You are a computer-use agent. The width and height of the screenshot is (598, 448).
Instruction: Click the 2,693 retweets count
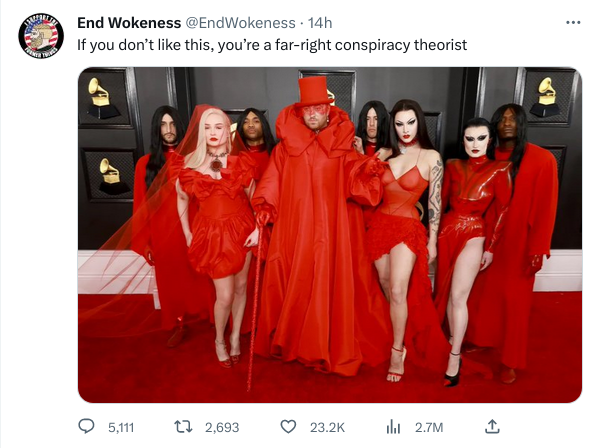click(222, 427)
